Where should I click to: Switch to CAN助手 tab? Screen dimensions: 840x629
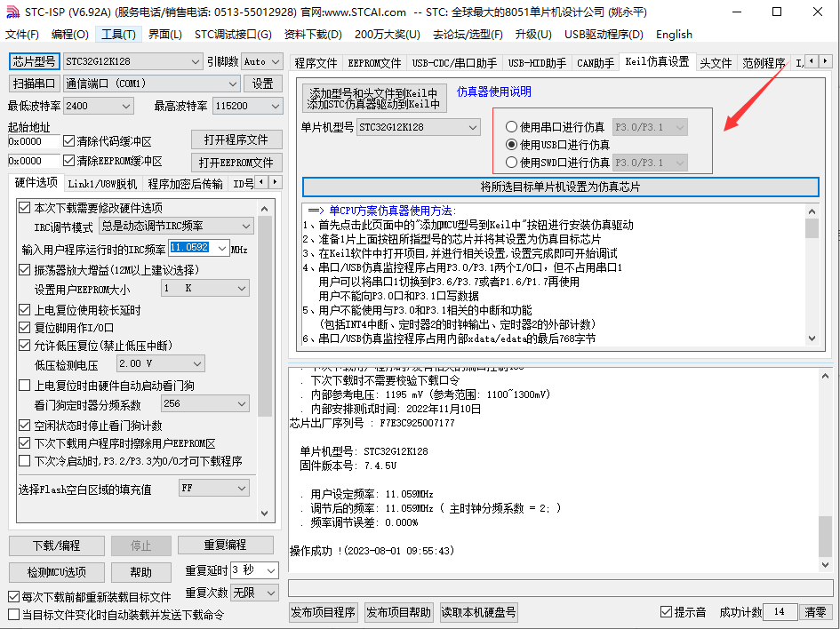click(x=596, y=63)
